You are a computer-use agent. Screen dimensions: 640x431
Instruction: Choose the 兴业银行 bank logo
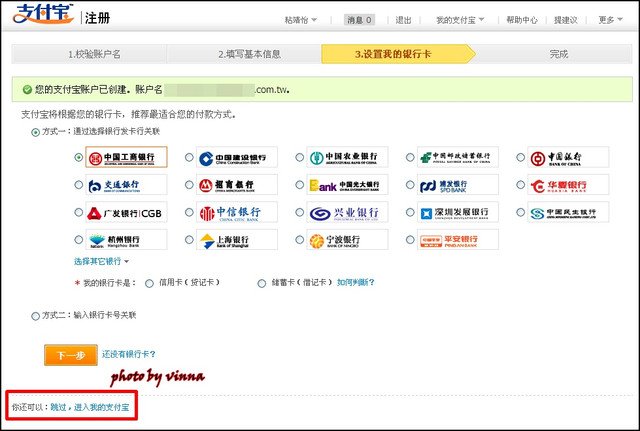click(347, 212)
